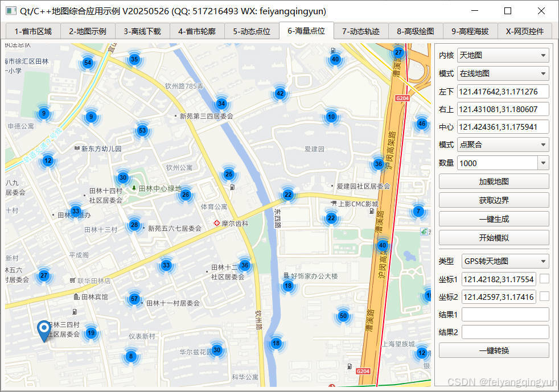The height and width of the screenshot is (392, 559).
Task: Go to the 5-动态点位 tab
Action: pyautogui.click(x=252, y=31)
